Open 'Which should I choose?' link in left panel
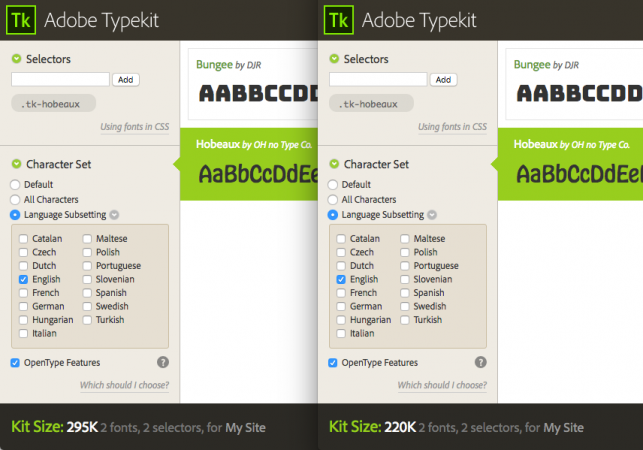 coord(124,385)
